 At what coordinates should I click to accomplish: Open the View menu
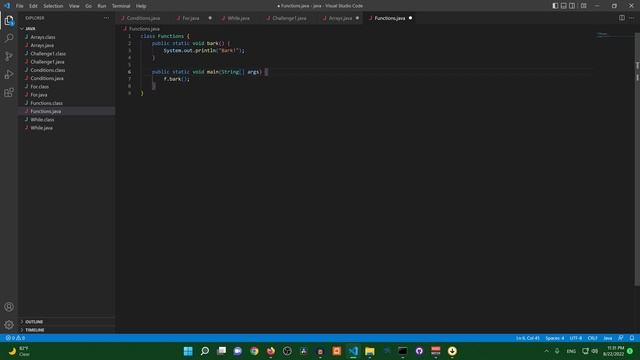click(x=74, y=6)
